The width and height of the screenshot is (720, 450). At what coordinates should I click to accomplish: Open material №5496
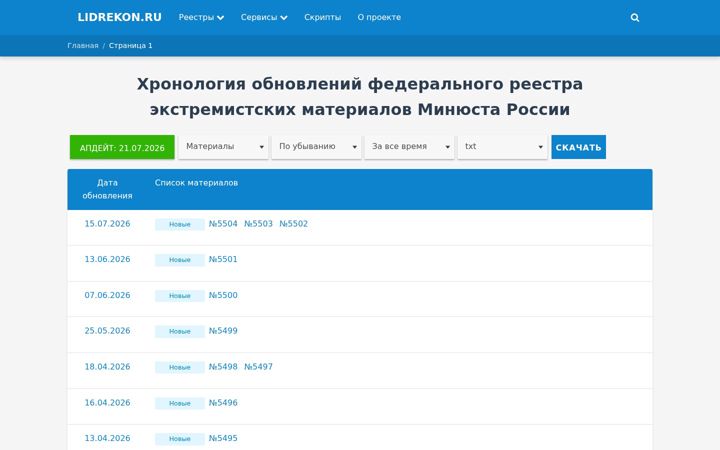[223, 403]
